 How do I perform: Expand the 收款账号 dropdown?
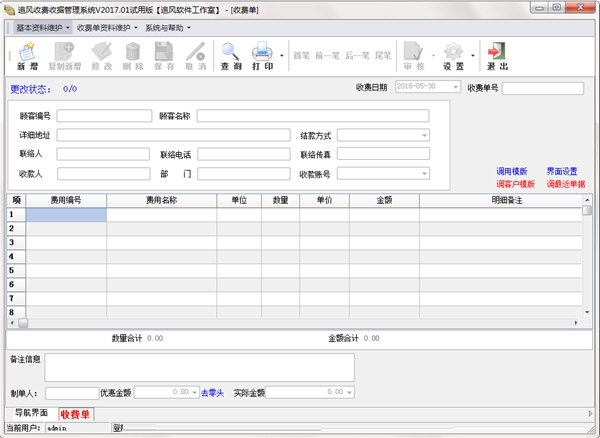tap(424, 174)
